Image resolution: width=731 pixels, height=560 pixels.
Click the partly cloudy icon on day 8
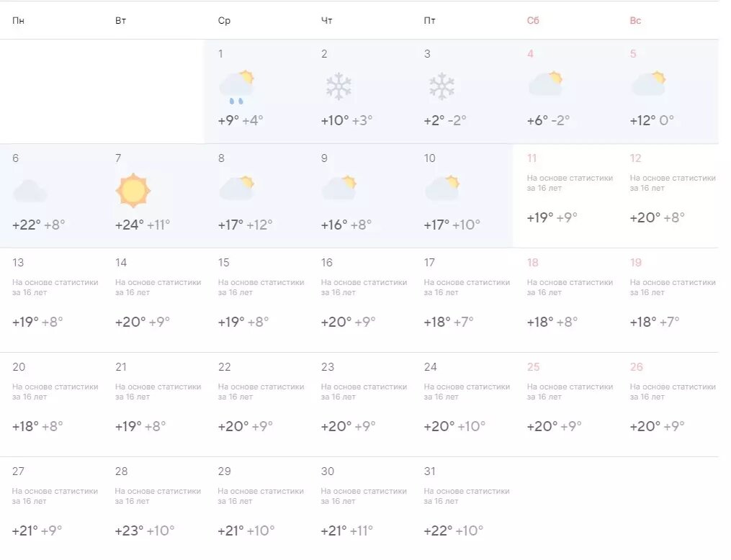(x=237, y=188)
